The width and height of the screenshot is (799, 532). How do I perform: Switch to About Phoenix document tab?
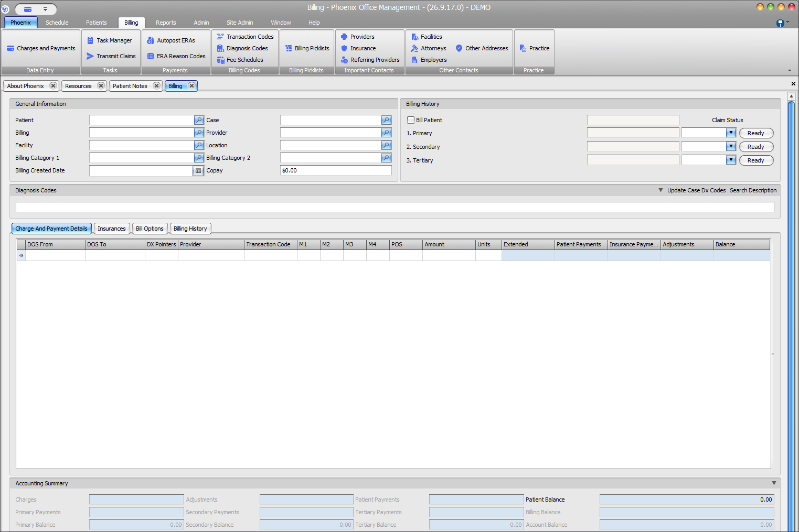click(x=26, y=86)
